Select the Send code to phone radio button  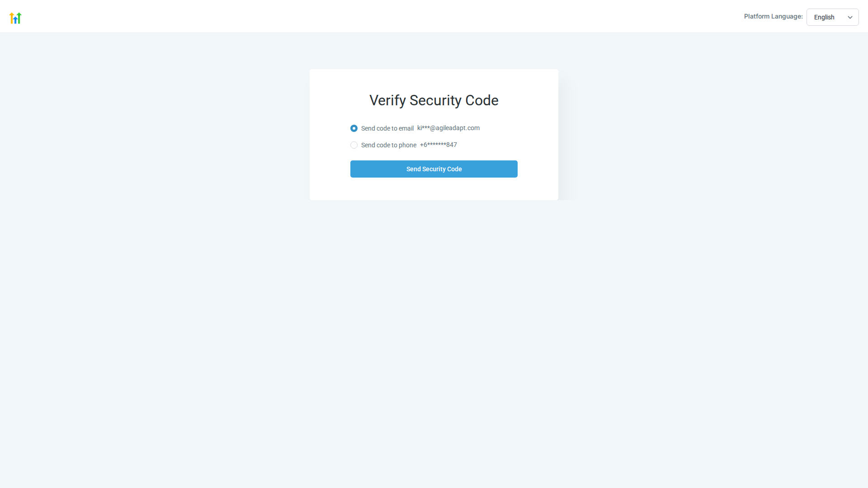click(x=354, y=145)
